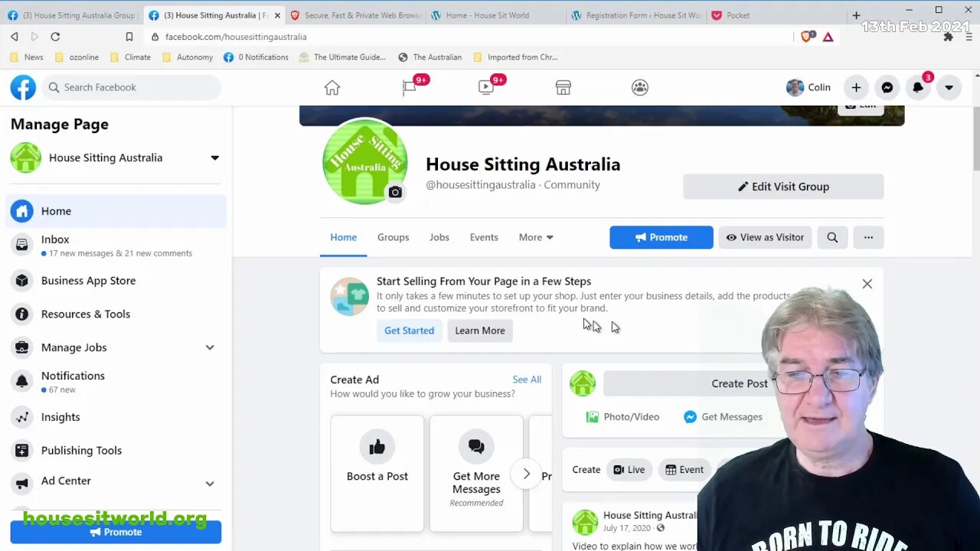
Task: Open the 0 Notifications bookmark
Action: coord(256,57)
